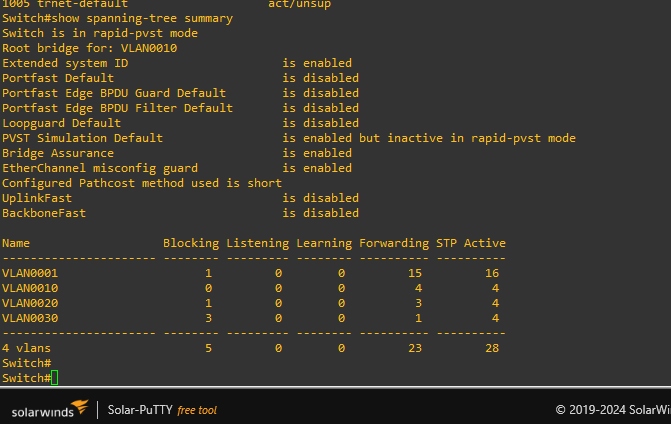671x424 pixels.
Task: Click the 'Forwarding' column header
Action: [394, 243]
